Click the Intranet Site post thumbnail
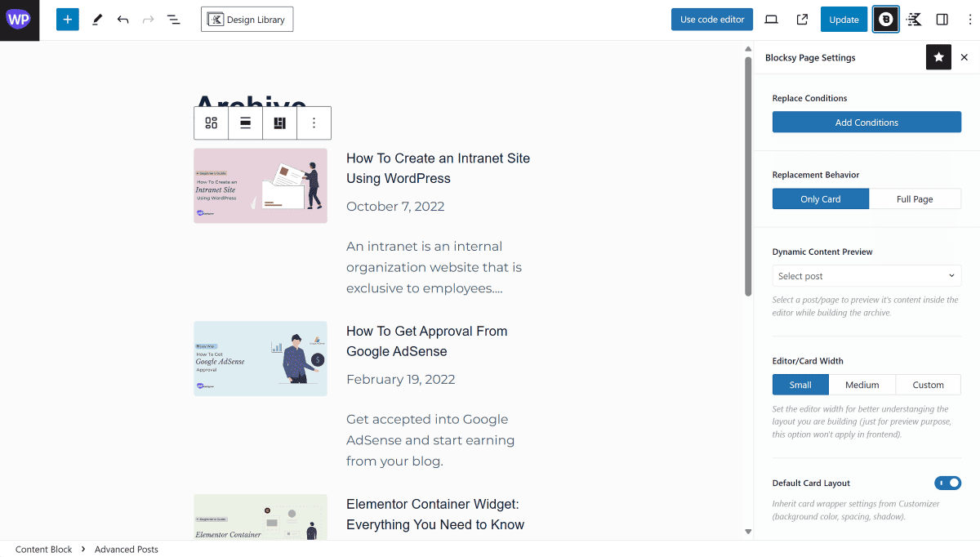The height and width of the screenshot is (557, 980). pyautogui.click(x=261, y=185)
